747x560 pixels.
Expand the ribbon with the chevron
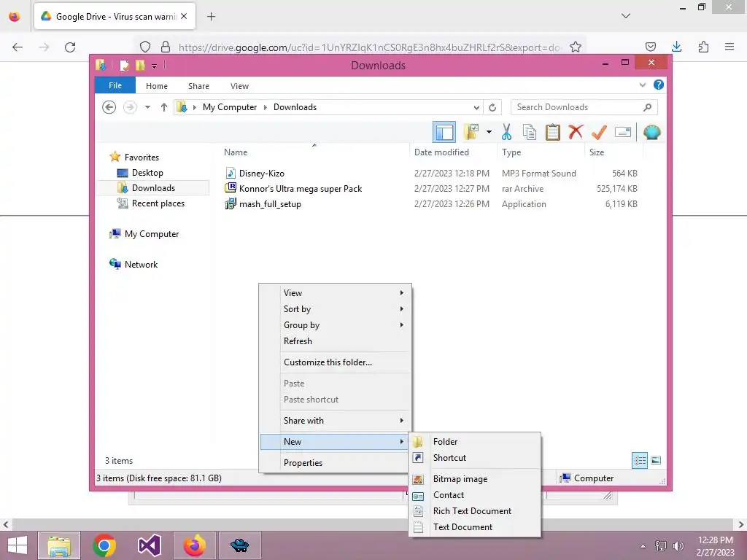(643, 85)
